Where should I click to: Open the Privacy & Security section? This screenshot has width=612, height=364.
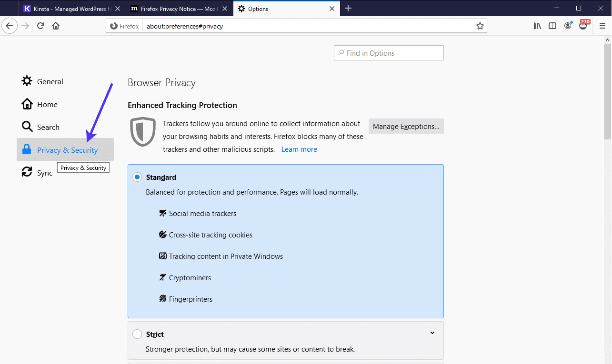point(65,149)
